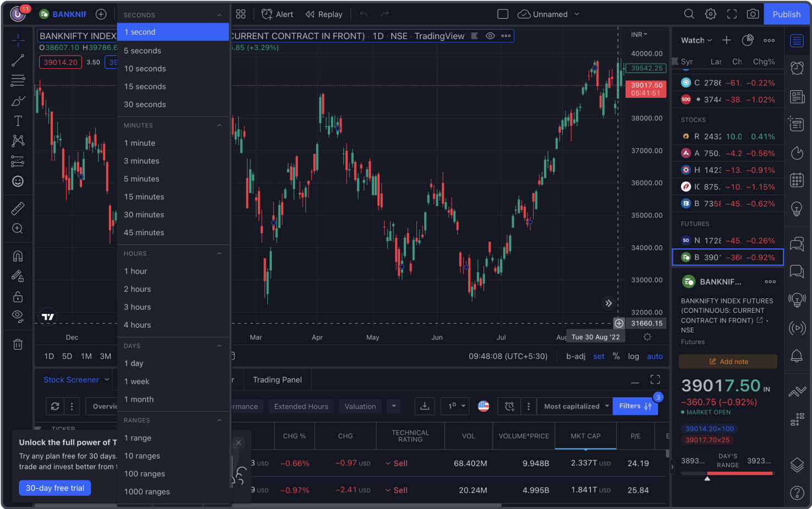The height and width of the screenshot is (509, 812).
Task: Open the alerts clock icon in sidebar
Action: (797, 68)
